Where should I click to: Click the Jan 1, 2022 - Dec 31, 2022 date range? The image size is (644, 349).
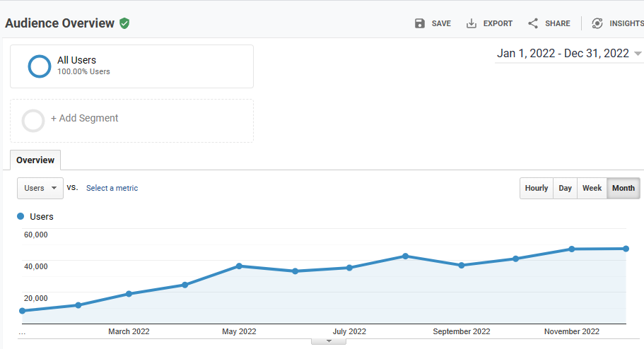click(563, 54)
